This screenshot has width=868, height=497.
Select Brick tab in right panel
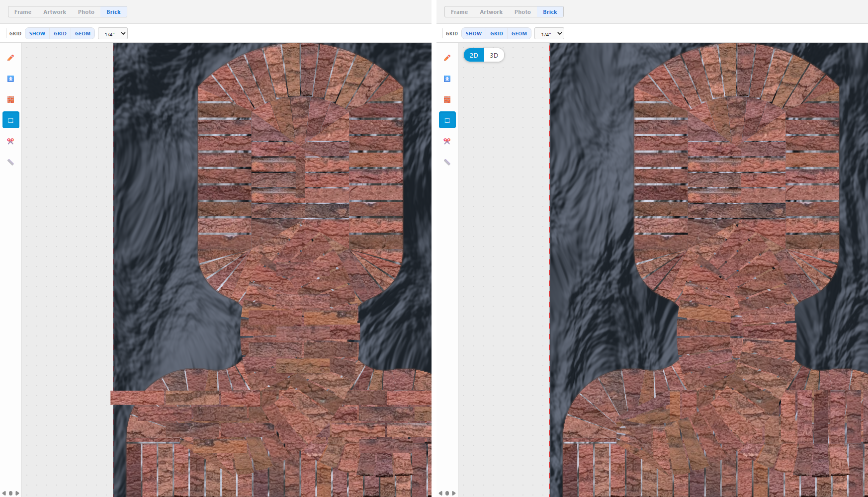tap(550, 12)
